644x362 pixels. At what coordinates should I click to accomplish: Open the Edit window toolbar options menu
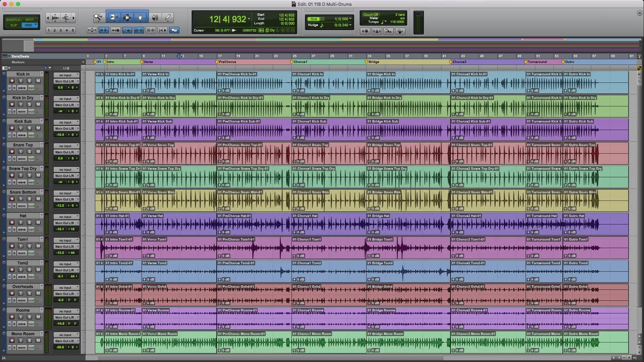coord(639,13)
